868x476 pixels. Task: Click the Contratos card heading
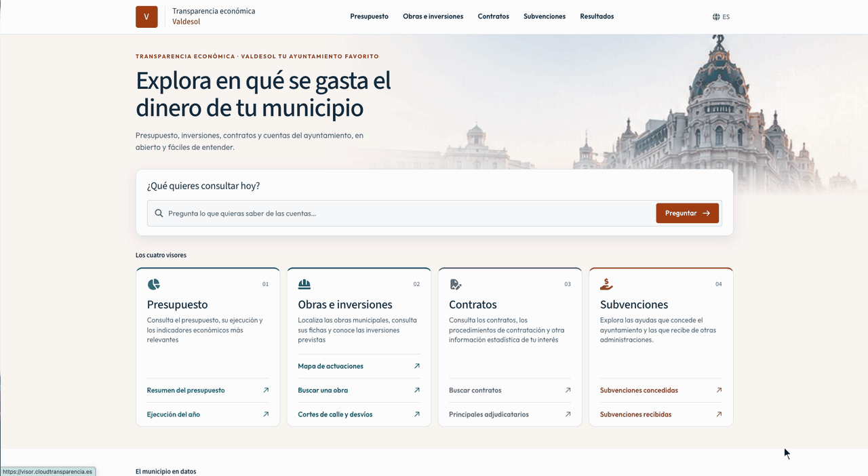pyautogui.click(x=473, y=305)
